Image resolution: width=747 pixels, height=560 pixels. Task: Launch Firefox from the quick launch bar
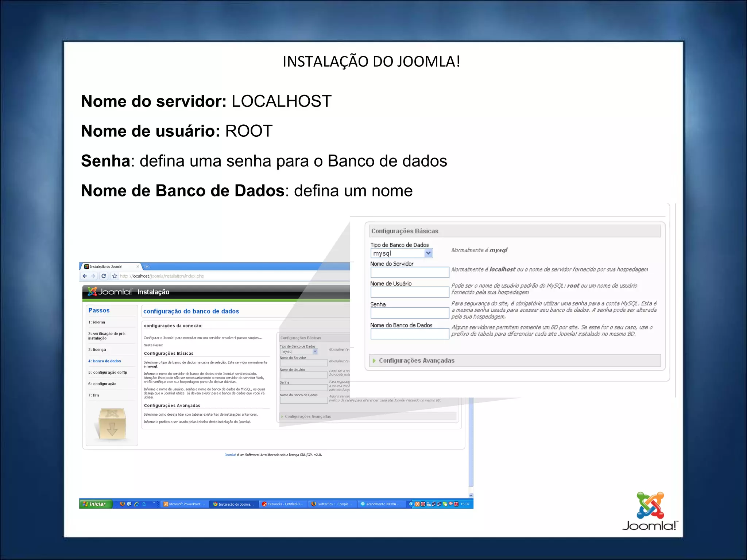point(122,504)
